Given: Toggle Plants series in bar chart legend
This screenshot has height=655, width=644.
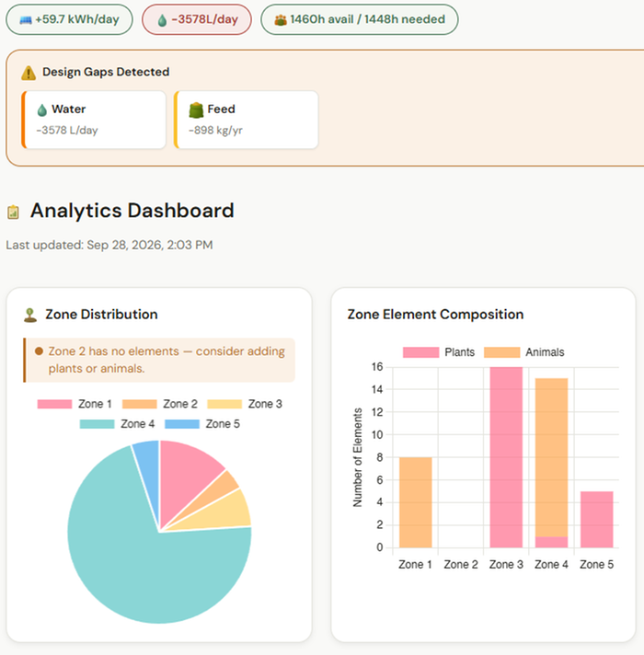Looking at the screenshot, I should [439, 352].
